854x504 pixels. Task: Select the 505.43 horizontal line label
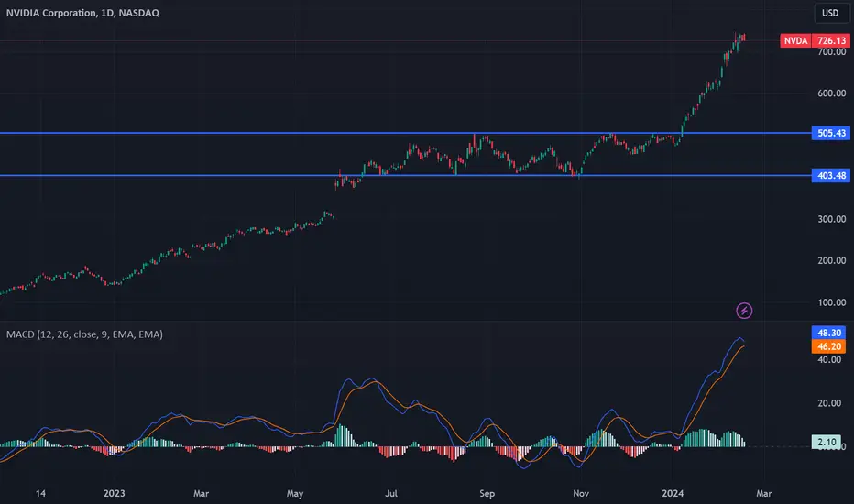pos(831,133)
